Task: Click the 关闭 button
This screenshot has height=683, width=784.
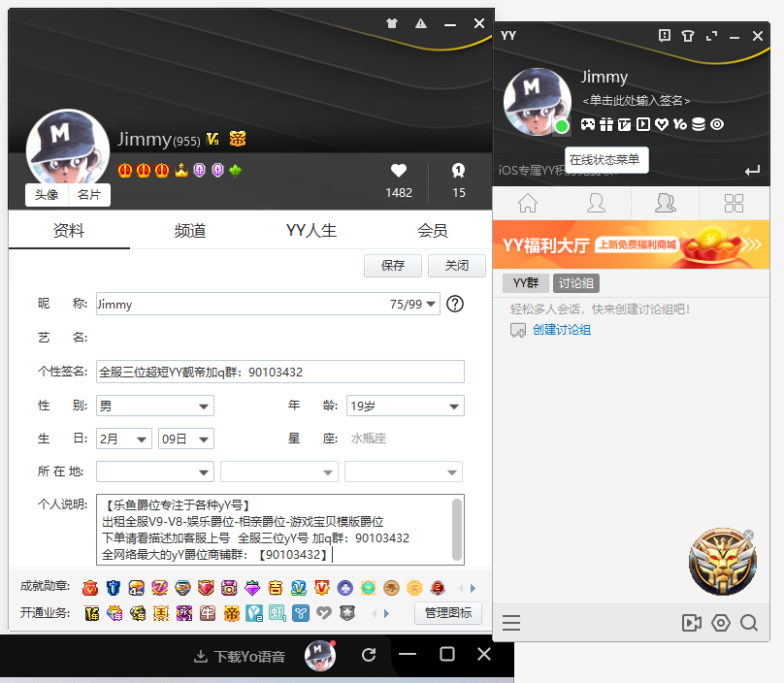Action: (457, 266)
